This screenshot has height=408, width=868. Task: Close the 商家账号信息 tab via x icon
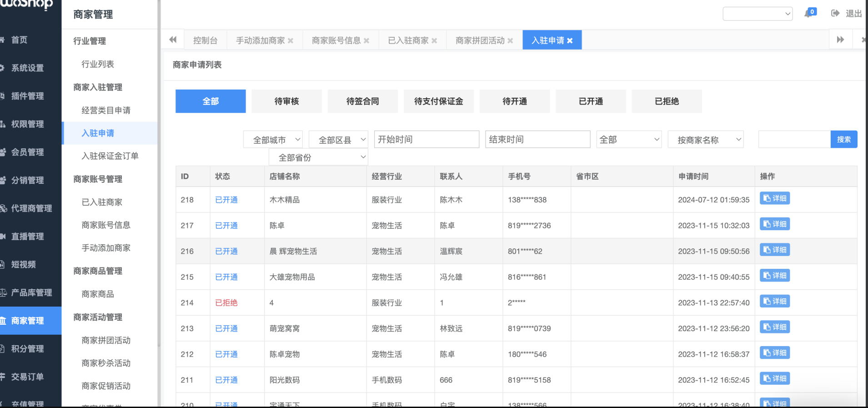pyautogui.click(x=366, y=41)
